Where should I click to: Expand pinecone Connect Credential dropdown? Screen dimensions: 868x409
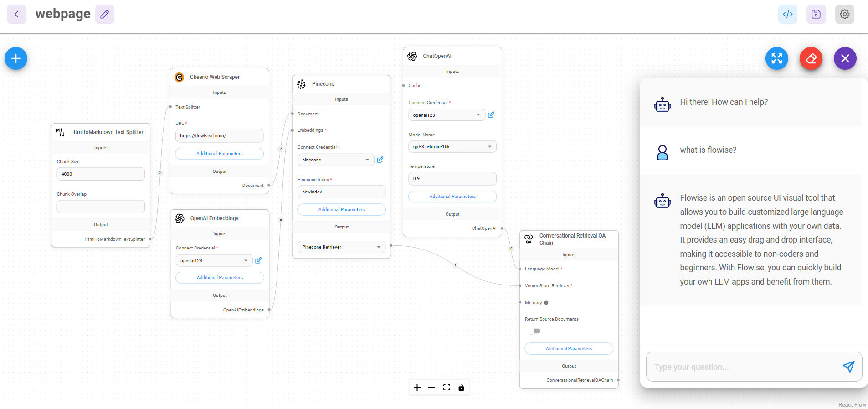(x=335, y=160)
